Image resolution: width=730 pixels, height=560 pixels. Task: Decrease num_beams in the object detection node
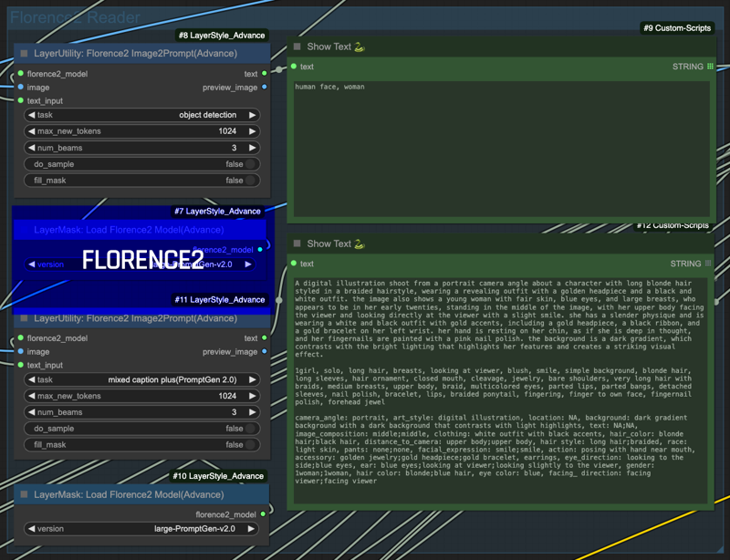(x=31, y=148)
